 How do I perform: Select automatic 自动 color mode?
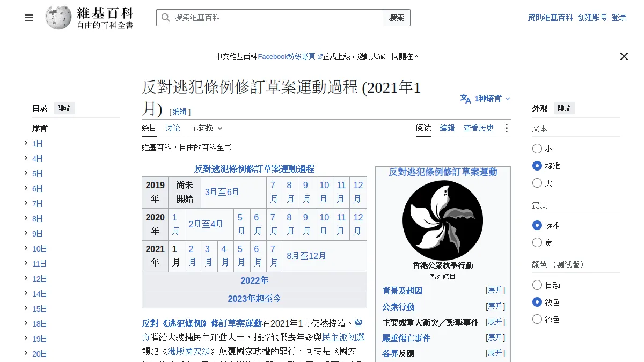coord(537,285)
